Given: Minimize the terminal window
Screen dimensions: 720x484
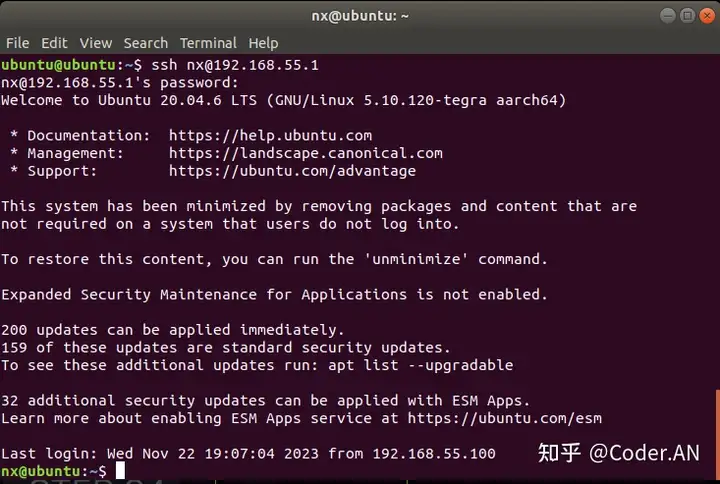Looking at the screenshot, I should coord(668,16).
